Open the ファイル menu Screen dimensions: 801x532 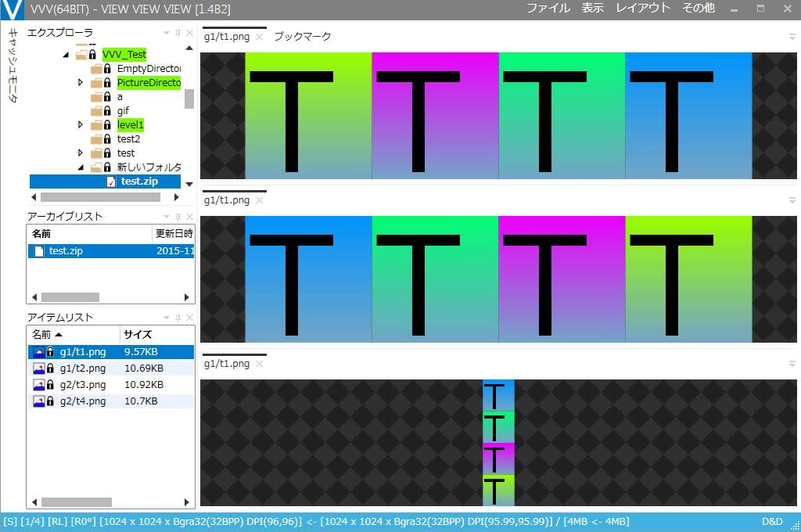[548, 9]
